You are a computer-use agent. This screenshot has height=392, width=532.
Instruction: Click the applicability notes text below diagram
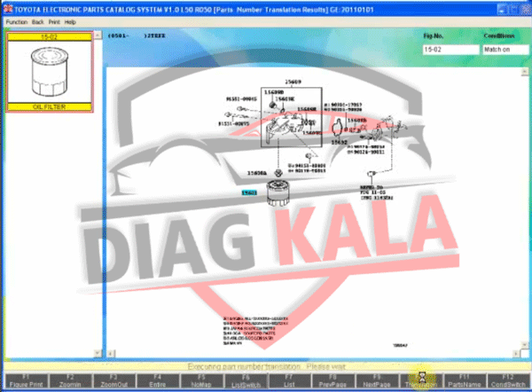pyautogui.click(x=255, y=331)
